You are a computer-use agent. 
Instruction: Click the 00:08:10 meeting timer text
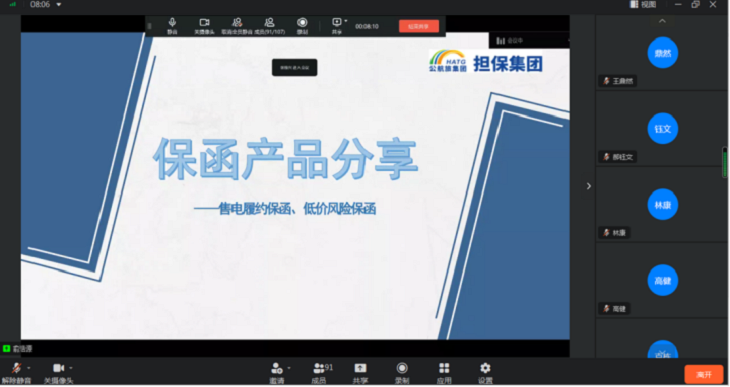tap(367, 27)
